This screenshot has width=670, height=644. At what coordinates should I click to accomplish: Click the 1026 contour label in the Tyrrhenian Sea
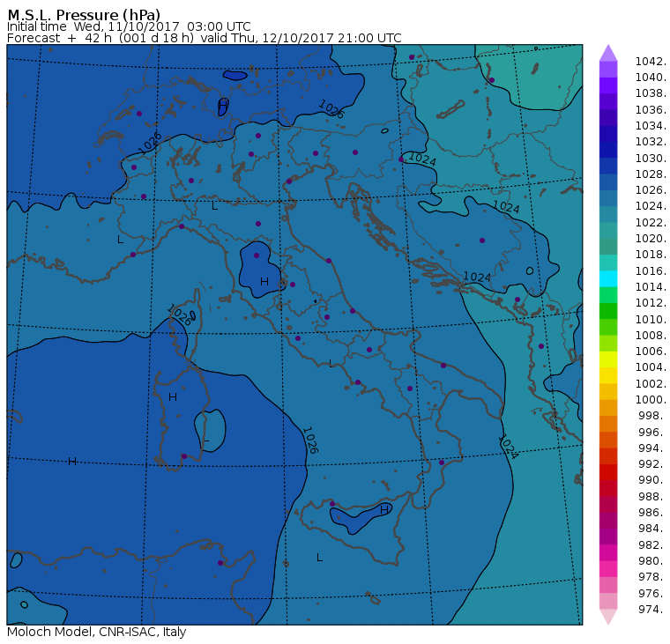[x=310, y=440]
